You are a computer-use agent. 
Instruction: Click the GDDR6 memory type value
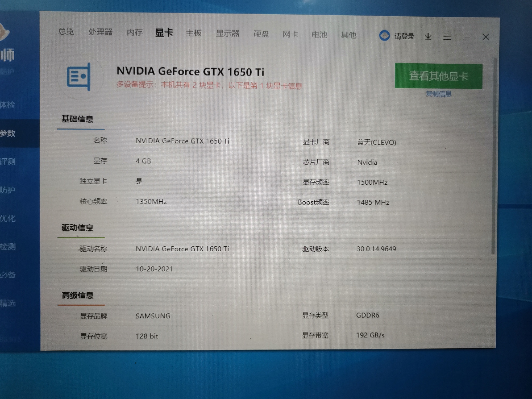point(368,315)
